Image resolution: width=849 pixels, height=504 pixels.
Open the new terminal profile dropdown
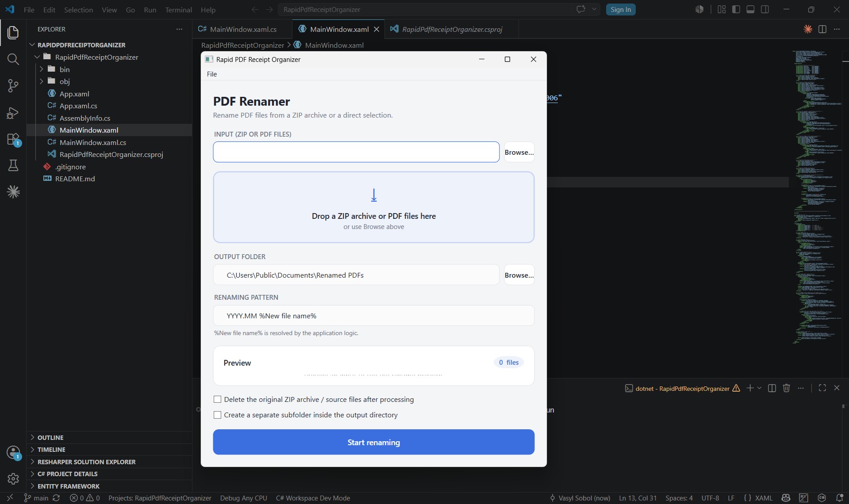coord(760,388)
